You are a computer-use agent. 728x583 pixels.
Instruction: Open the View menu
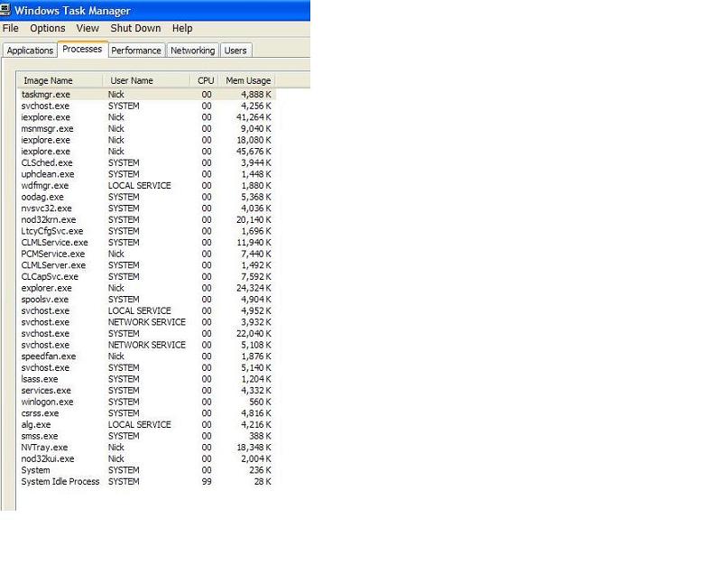(x=88, y=28)
